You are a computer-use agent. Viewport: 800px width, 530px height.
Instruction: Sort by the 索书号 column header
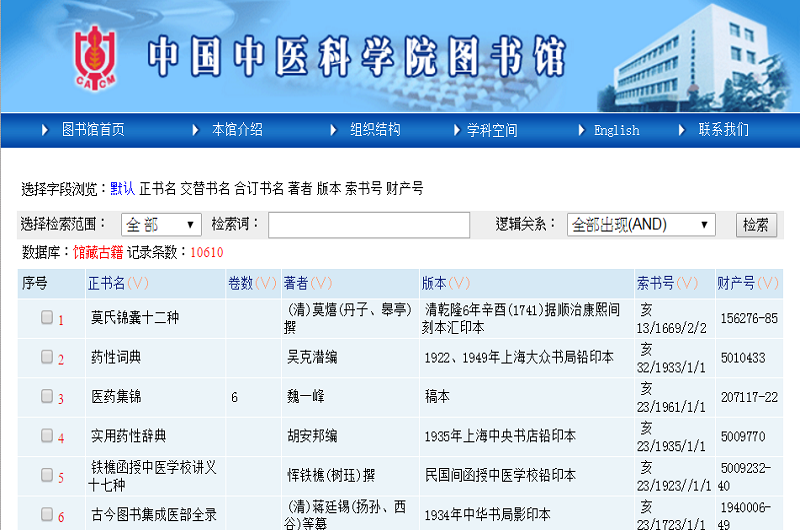656,283
